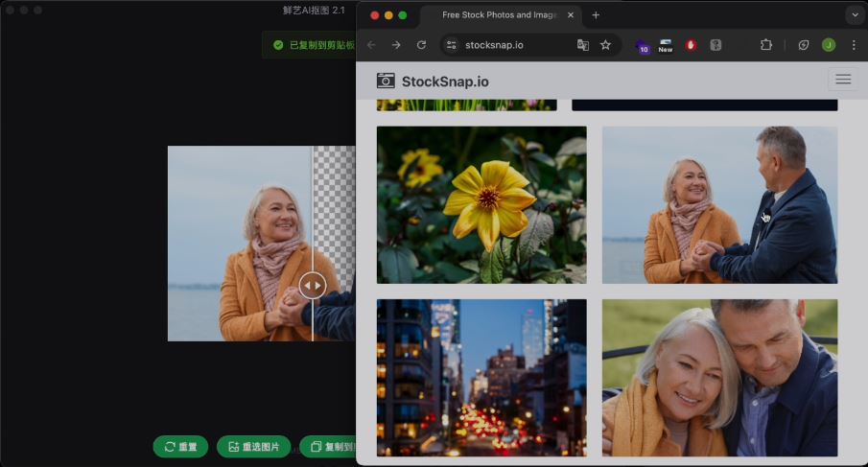Bookmark this page with the star icon
This screenshot has width=868, height=467.
(x=605, y=45)
